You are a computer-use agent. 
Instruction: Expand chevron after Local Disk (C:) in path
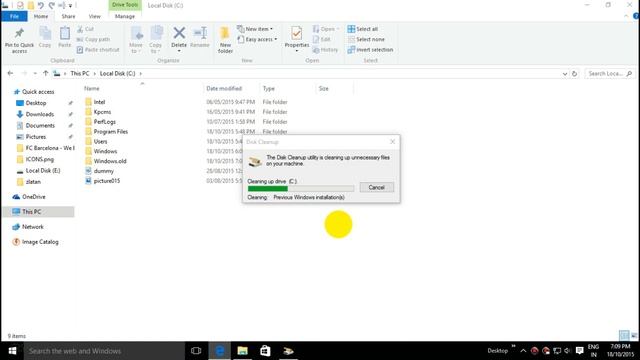pyautogui.click(x=140, y=73)
